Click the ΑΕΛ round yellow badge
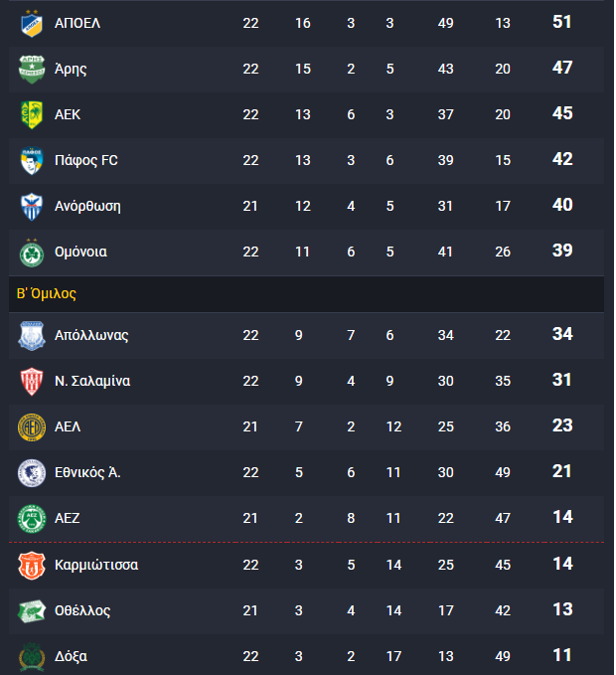The image size is (616, 675). coord(32,427)
